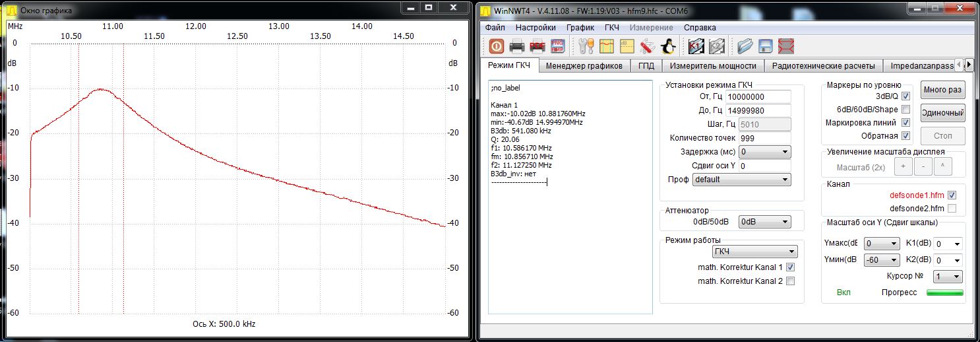Open a file with the folder icon
Image resolution: width=980 pixels, height=342 pixels.
point(745,46)
